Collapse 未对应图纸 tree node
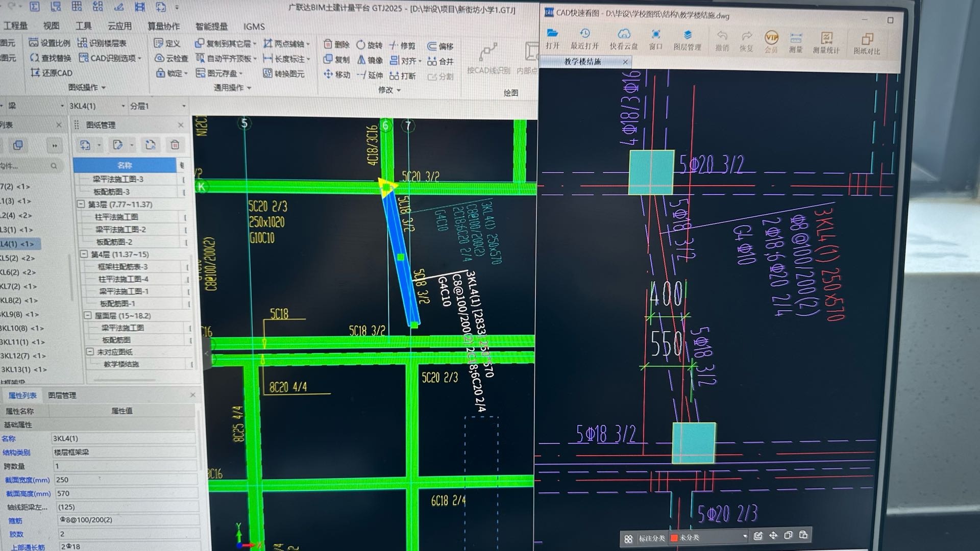Image resolution: width=980 pixels, height=551 pixels. coord(90,352)
